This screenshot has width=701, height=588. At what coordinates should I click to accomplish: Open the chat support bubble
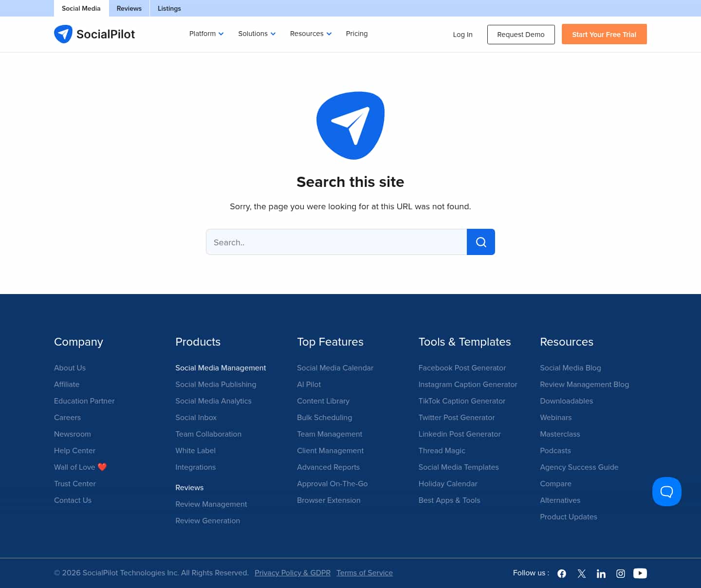pyautogui.click(x=666, y=492)
